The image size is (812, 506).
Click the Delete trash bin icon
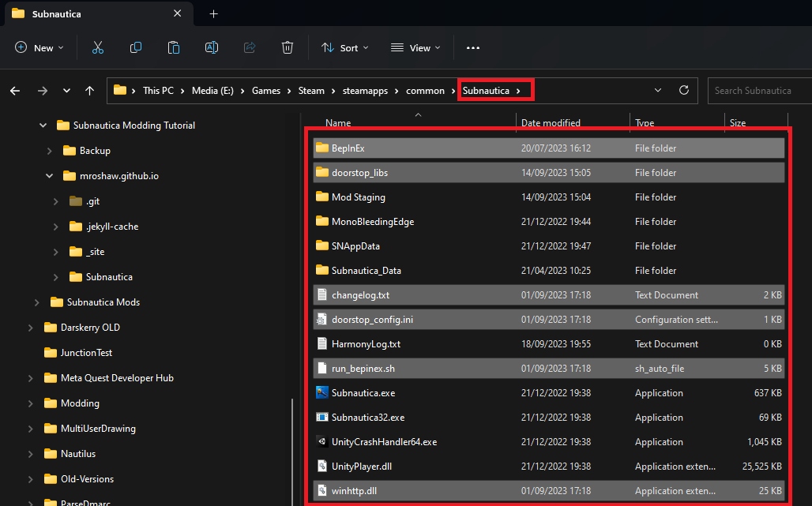288,48
